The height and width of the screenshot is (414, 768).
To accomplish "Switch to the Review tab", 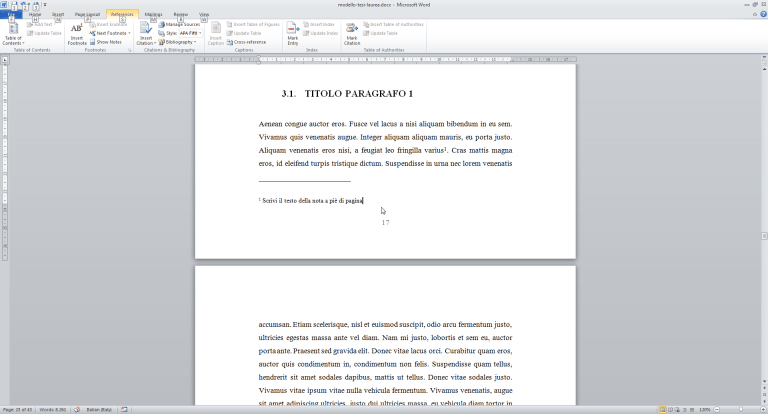I will pyautogui.click(x=180, y=15).
